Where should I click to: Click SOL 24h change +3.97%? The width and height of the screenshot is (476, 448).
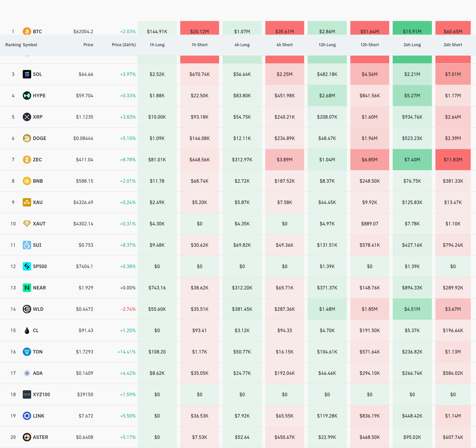(x=128, y=74)
